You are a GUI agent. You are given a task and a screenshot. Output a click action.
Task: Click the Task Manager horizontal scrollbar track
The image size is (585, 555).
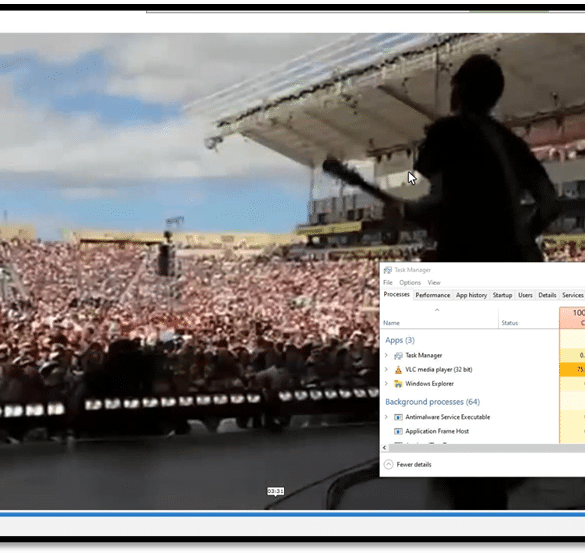(x=487, y=447)
